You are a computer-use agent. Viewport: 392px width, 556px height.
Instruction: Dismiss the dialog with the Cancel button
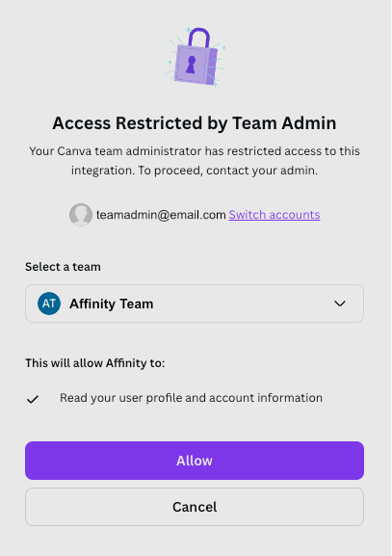point(195,507)
